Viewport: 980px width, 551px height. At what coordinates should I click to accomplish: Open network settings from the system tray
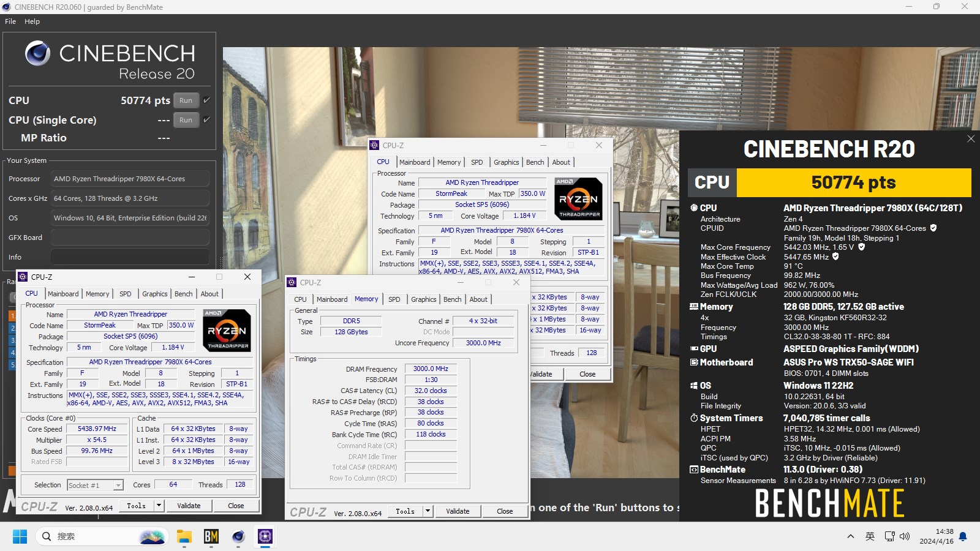[890, 536]
